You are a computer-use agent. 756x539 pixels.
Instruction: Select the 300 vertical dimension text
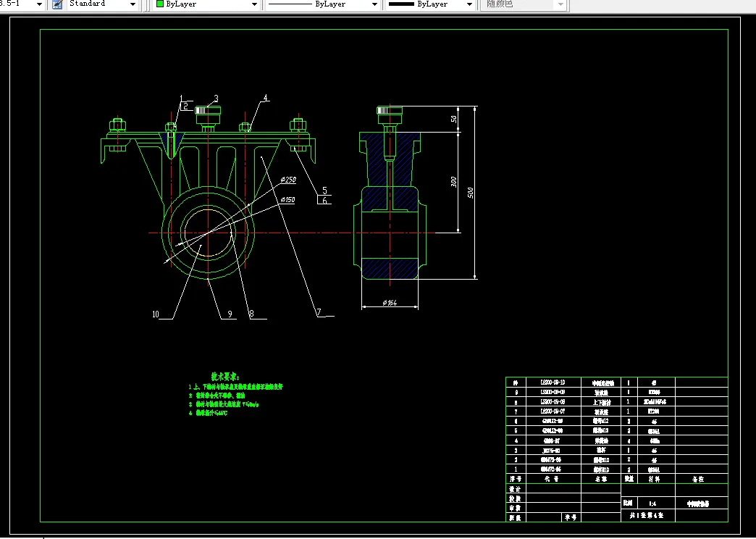[454, 182]
